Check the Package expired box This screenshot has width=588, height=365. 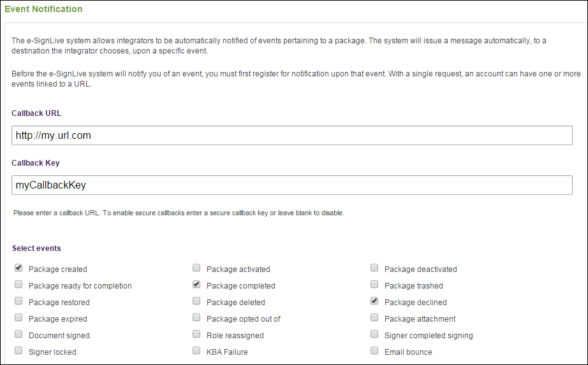[18, 318]
